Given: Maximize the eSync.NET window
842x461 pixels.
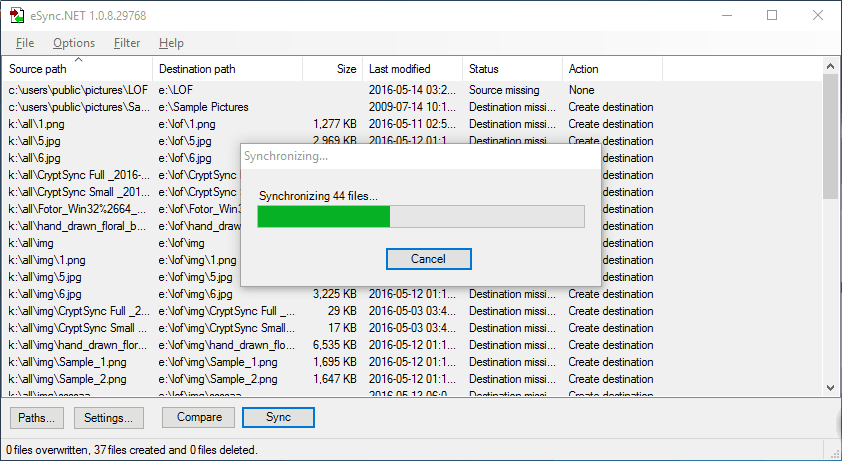Looking at the screenshot, I should (x=772, y=16).
